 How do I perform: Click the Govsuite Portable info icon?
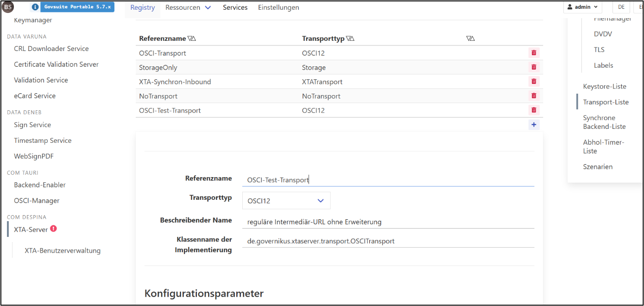pos(36,7)
